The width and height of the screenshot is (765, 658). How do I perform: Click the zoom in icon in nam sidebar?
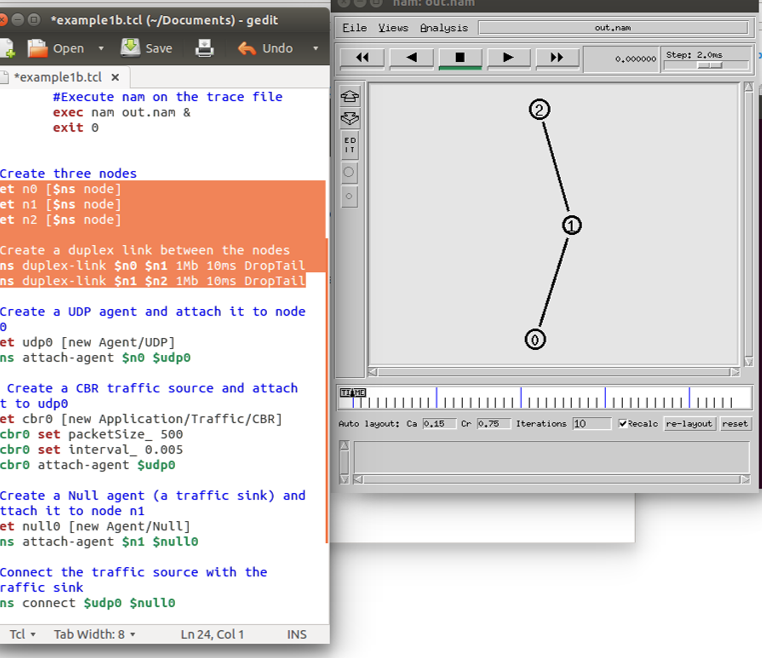point(350,96)
